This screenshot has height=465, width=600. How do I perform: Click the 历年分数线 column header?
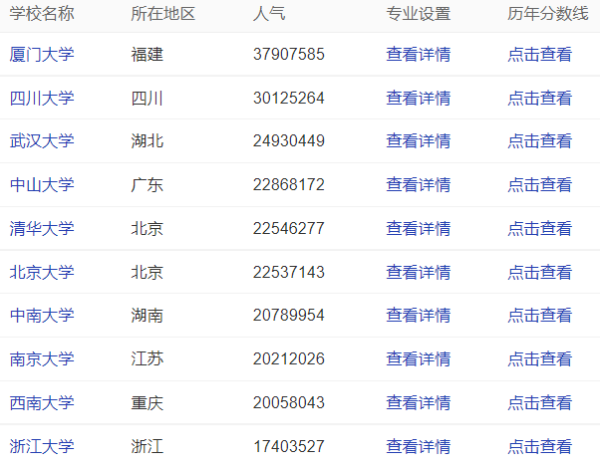[548, 14]
